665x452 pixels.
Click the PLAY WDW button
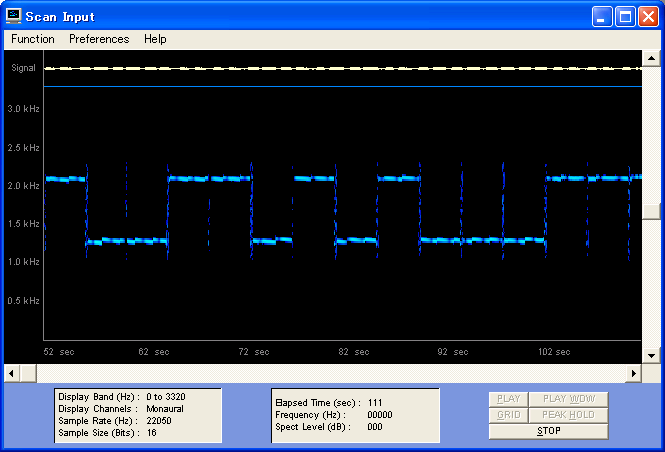coord(568,399)
